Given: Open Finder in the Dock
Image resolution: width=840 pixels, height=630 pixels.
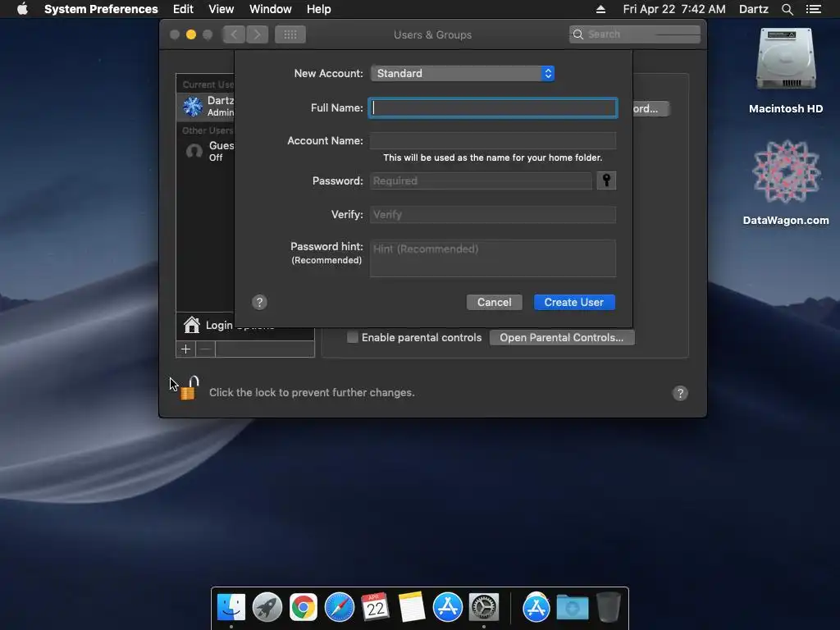Looking at the screenshot, I should [231, 607].
